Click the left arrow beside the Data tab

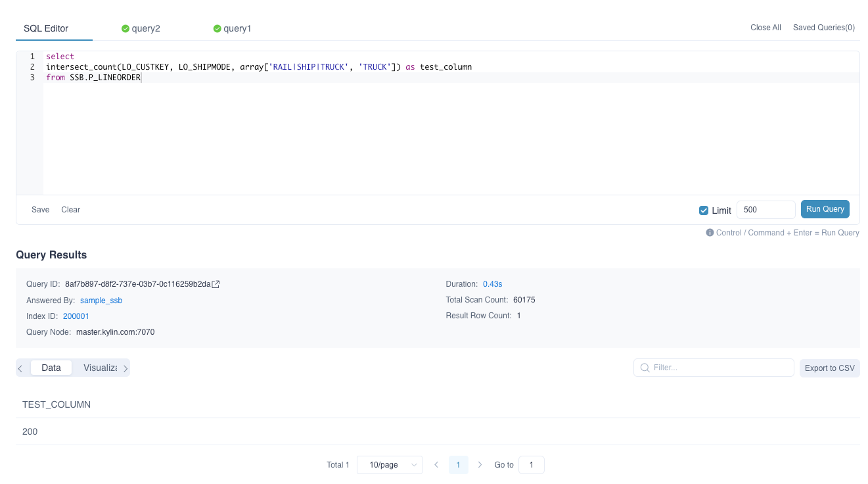pos(21,368)
